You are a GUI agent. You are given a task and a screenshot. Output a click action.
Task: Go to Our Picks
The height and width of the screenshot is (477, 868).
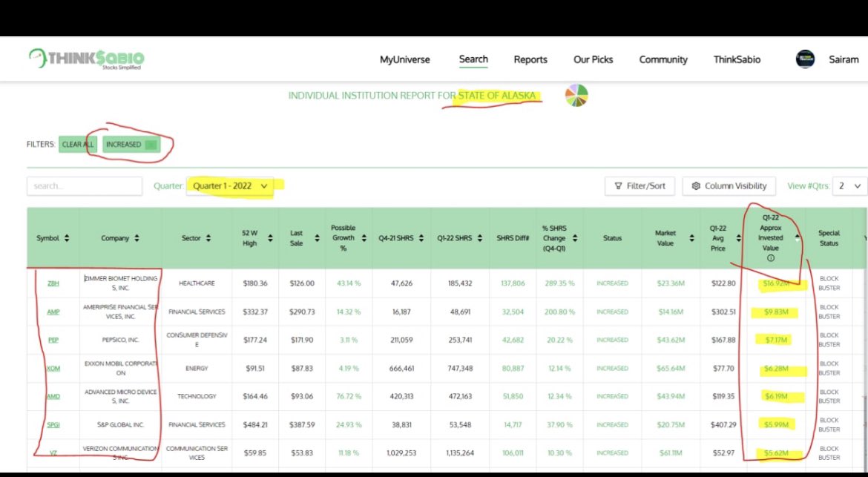click(594, 59)
